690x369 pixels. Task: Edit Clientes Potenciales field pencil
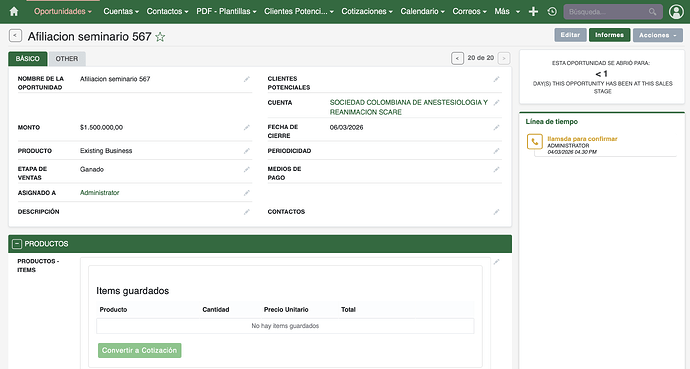(496, 79)
